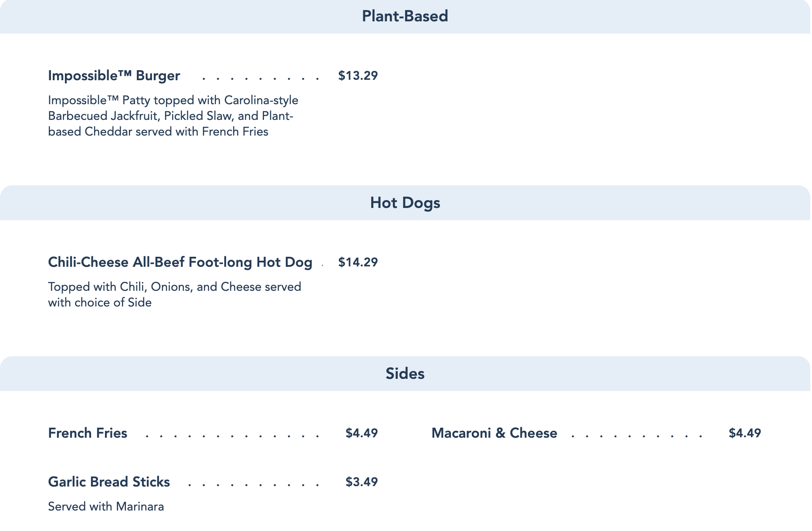Screen dimensions: 812x531
Task: Click the dotted leader after French Fries
Action: click(x=232, y=436)
